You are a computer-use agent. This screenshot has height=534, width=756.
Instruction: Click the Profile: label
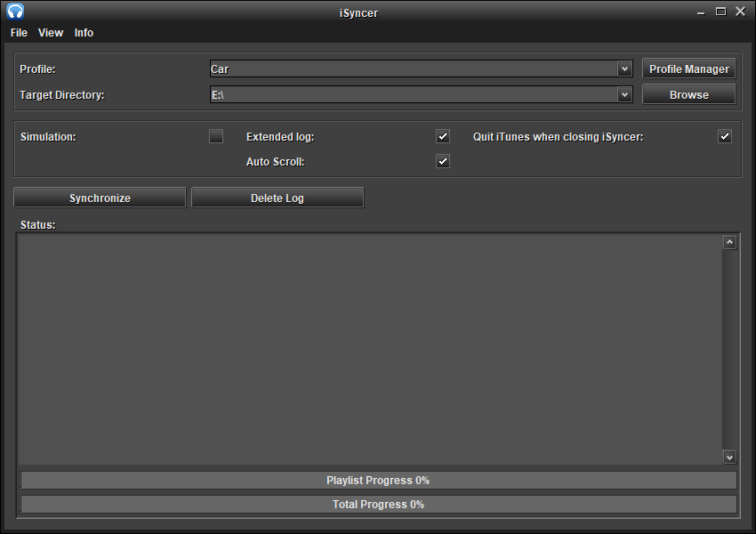coord(37,69)
